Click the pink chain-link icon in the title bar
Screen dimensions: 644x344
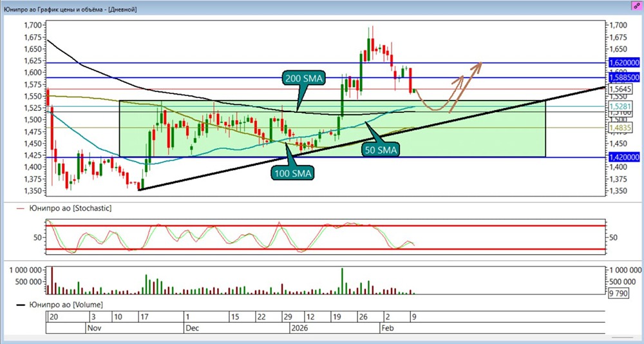pos(637,7)
